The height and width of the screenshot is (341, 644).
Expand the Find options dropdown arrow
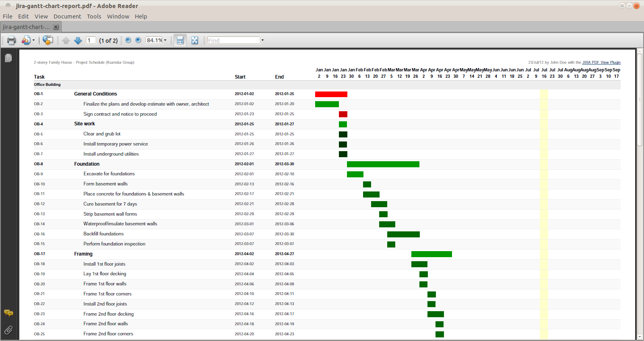pyautogui.click(x=263, y=40)
